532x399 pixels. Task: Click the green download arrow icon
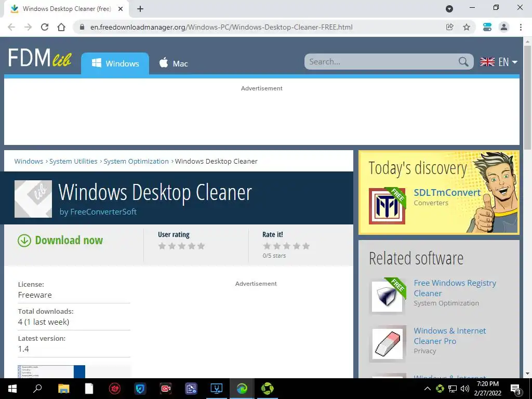tap(24, 241)
